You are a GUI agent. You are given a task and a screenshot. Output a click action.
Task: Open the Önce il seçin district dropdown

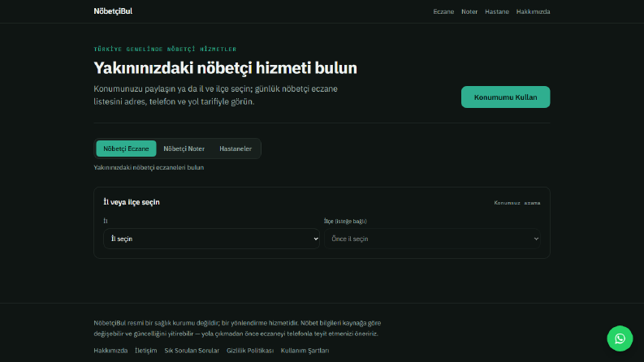432,239
